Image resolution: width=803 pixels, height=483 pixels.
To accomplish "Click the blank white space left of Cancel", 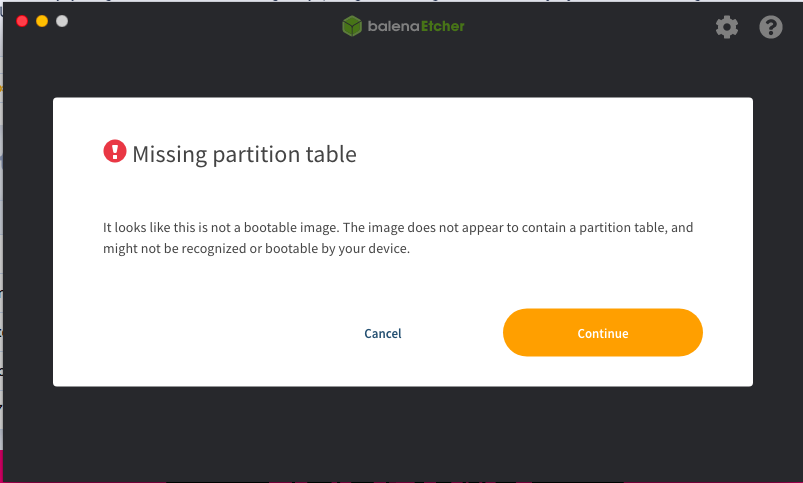I will tap(200, 333).
